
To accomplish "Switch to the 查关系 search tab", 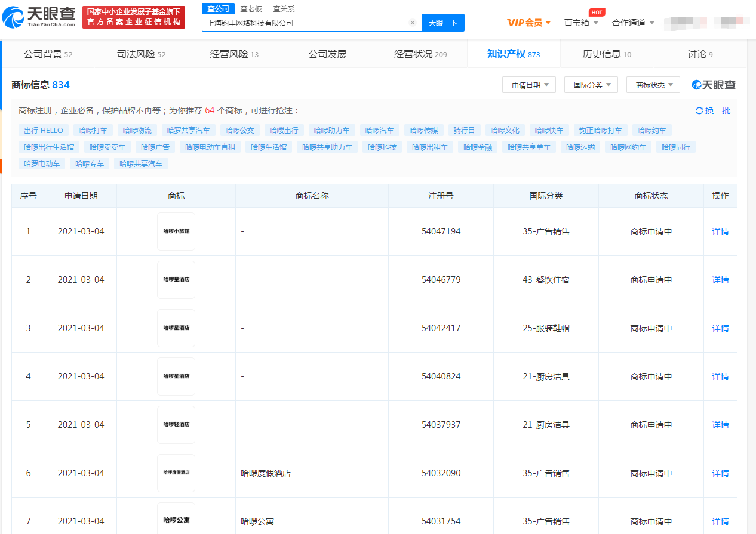I will [284, 8].
